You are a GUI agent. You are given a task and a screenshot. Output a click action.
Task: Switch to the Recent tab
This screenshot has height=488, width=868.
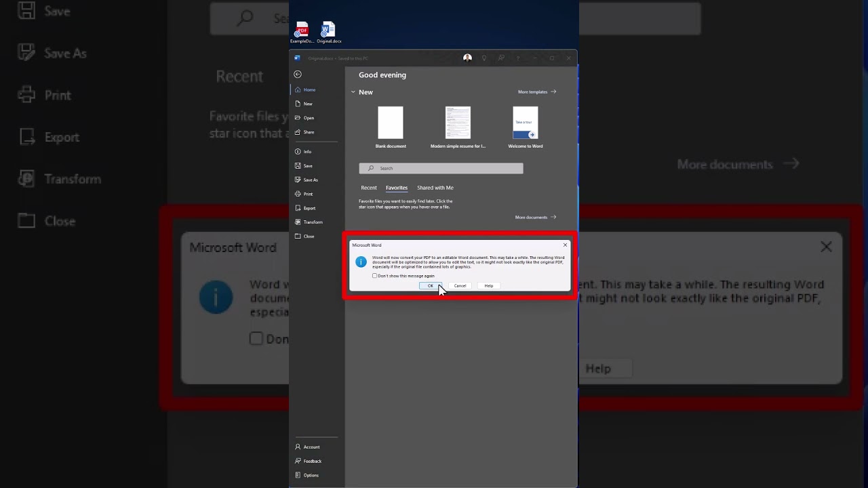tap(369, 188)
